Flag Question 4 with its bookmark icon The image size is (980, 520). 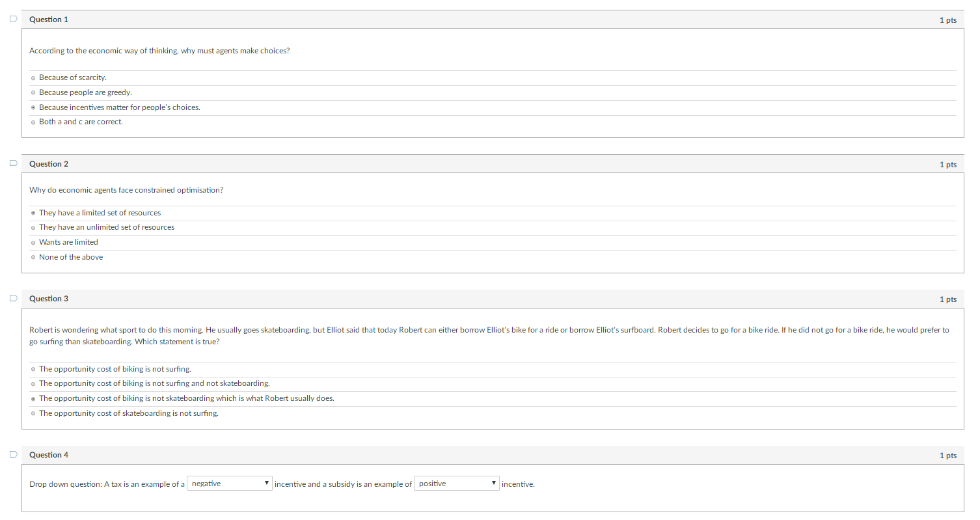point(13,455)
